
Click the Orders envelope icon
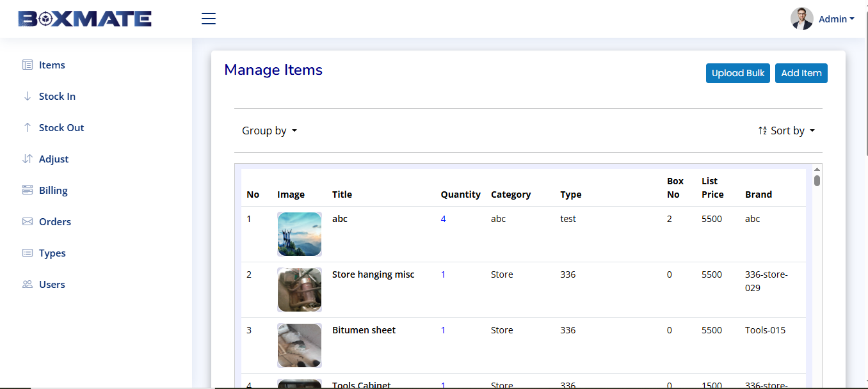click(x=27, y=221)
